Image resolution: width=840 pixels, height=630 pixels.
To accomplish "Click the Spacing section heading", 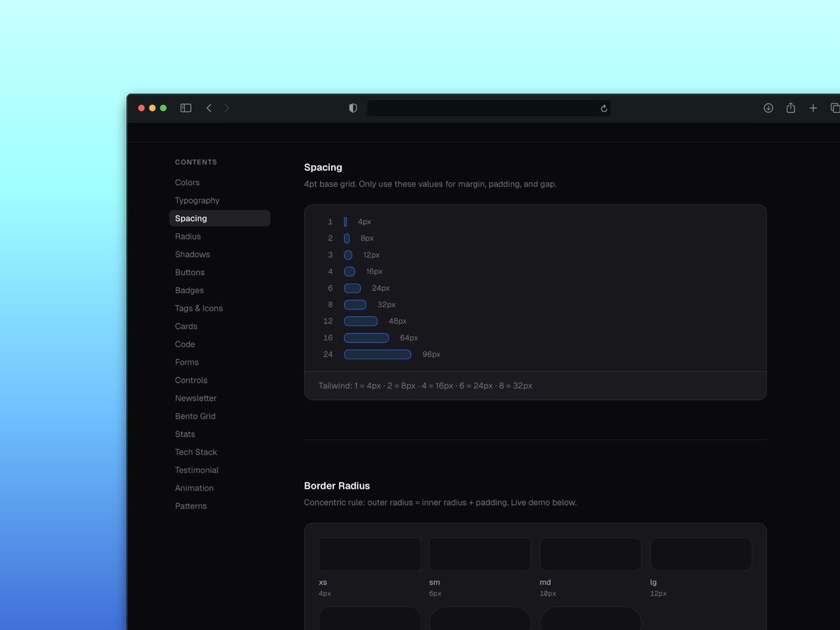I will coord(323,167).
